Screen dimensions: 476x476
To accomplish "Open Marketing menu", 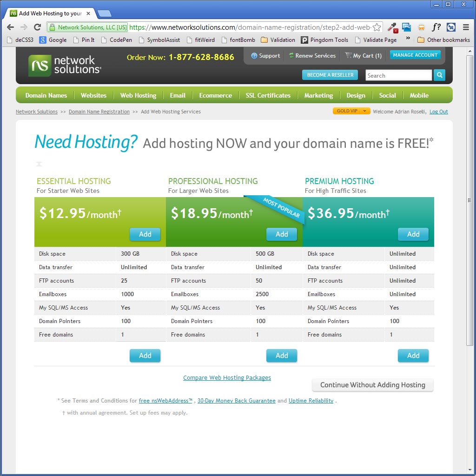I will pyautogui.click(x=318, y=95).
